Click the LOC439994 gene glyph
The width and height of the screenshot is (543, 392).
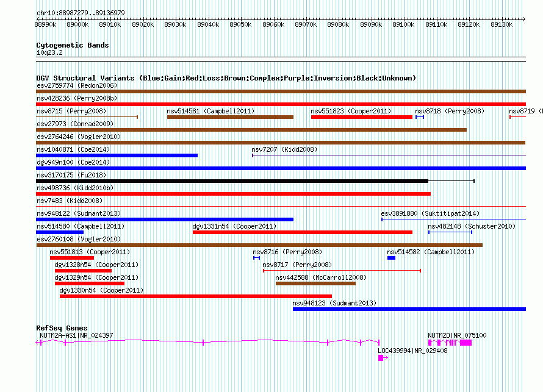(x=383, y=358)
